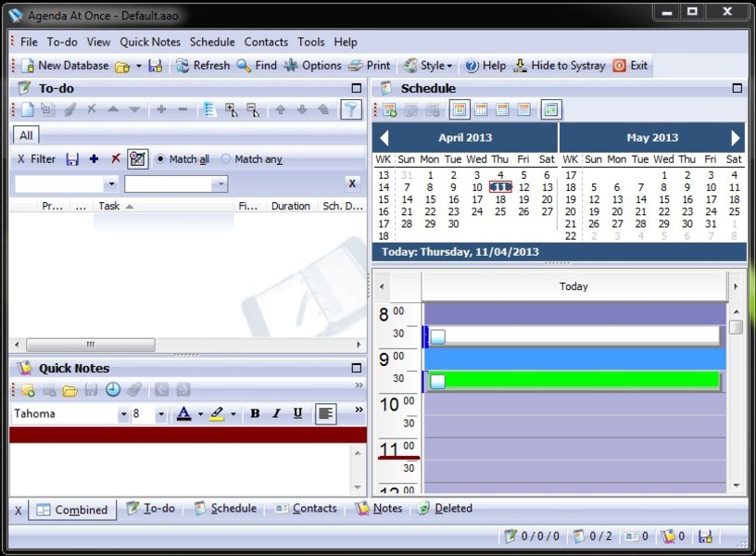Select the green 9:30 appointment
This screenshot has height=556, width=756.
tap(573, 381)
